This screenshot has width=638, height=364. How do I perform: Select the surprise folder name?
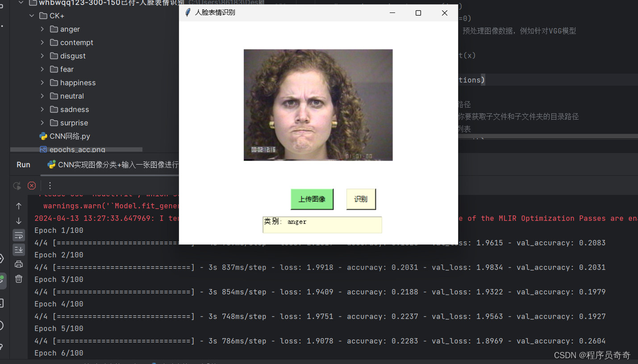pos(74,123)
